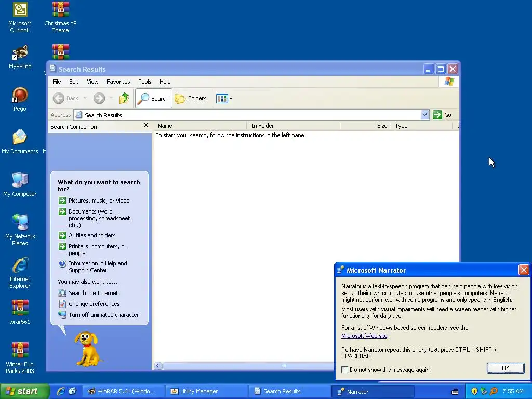The width and height of the screenshot is (532, 399).
Task: Open the wrar561 installer icon
Action: click(x=20, y=312)
